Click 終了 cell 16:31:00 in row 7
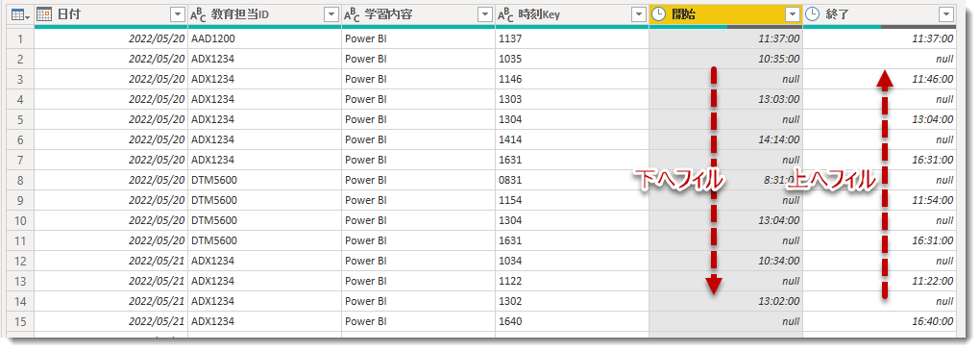Screen dimensions: 980x352 (x=879, y=160)
